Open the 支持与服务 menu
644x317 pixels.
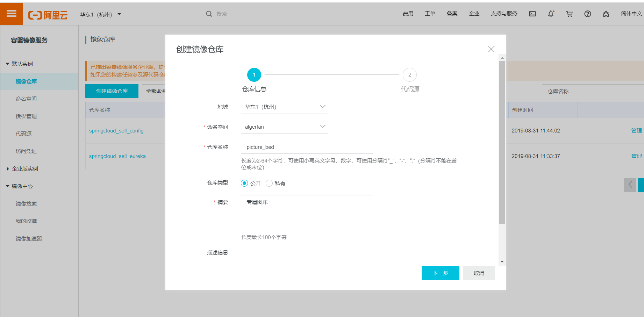tap(504, 14)
